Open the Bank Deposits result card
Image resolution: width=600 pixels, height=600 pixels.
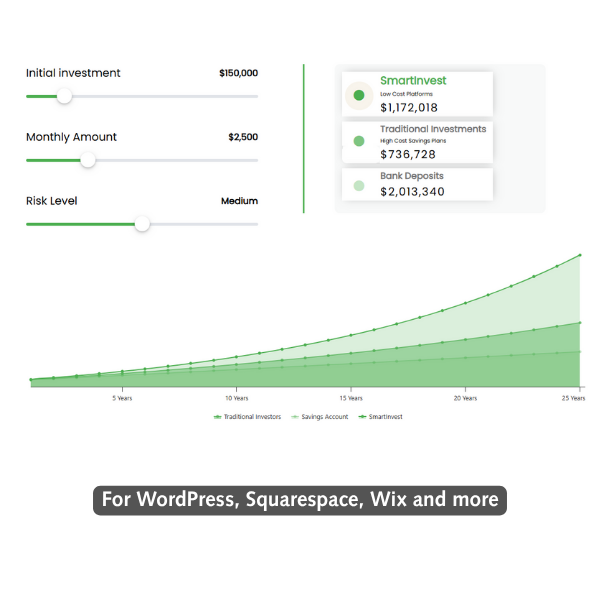[417, 184]
